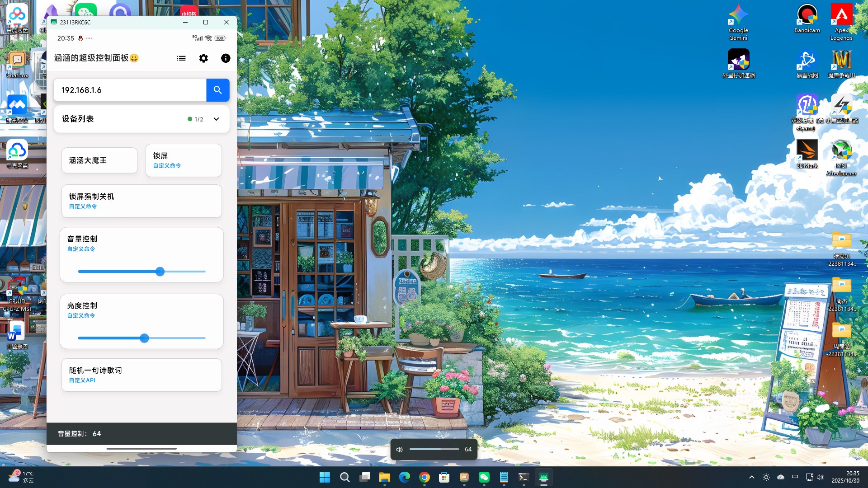Screen dimensions: 868x488
Task: Click the 亮度控制 brightness slider handle
Action: (144, 338)
